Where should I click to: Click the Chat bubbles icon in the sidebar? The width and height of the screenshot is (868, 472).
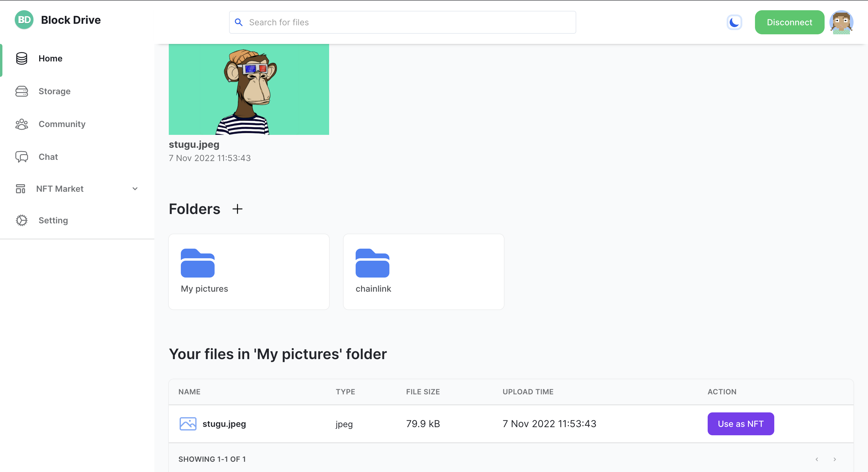[22, 157]
